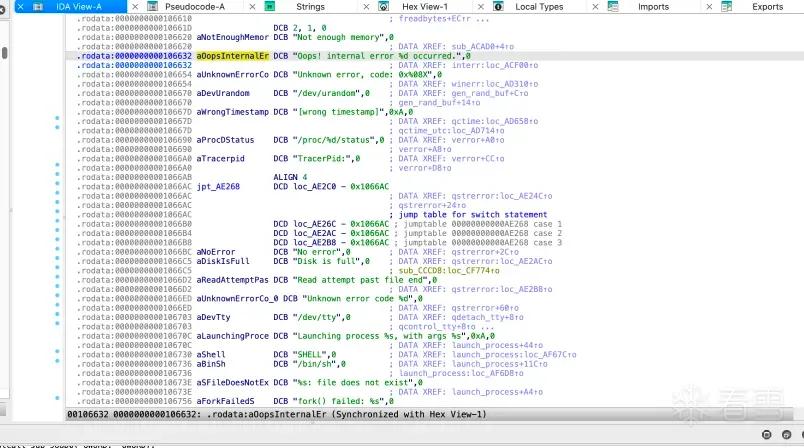Viewport: 804px width, 448px height.
Task: Click the Hex View-1 tab icon
Action: coord(383,7)
